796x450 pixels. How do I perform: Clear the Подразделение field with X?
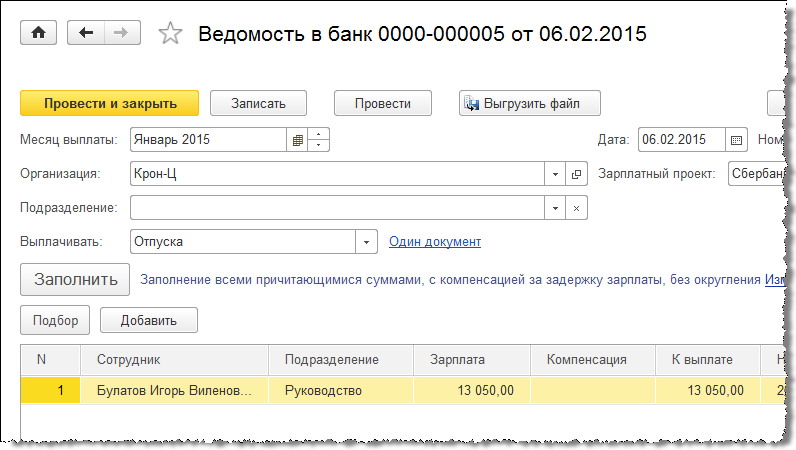coord(576,208)
